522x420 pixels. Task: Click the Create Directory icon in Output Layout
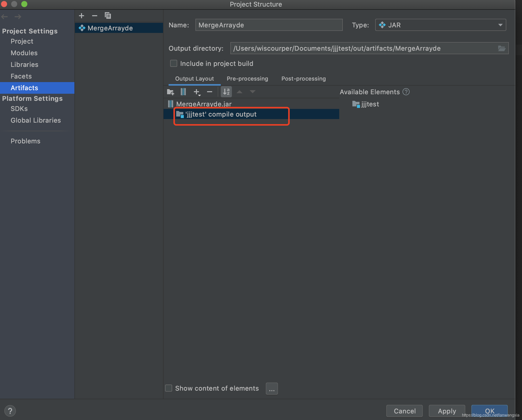coord(170,92)
